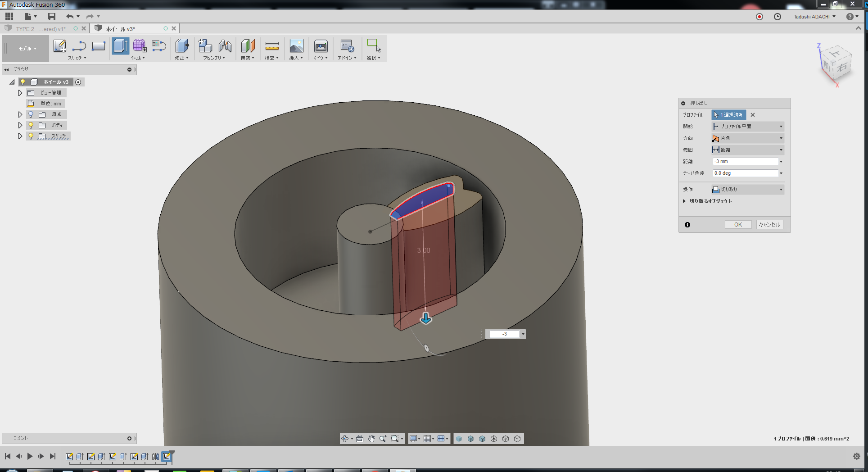This screenshot has width=868, height=472.
Task: Open the モデル workspace menu
Action: [x=27, y=49]
